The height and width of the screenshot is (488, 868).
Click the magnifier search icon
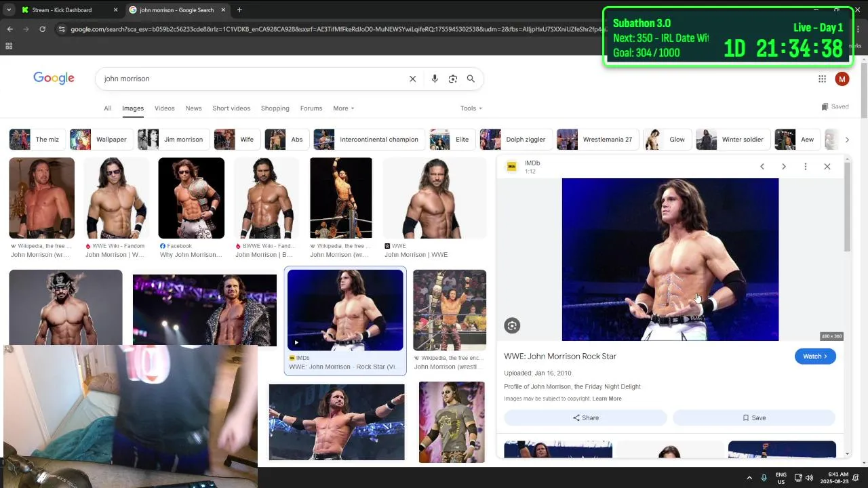coord(471,79)
